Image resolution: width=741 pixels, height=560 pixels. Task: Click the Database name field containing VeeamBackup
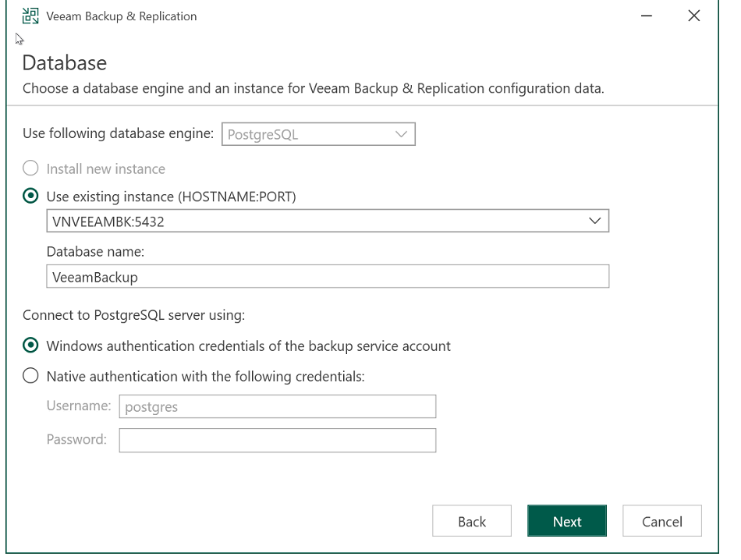coord(328,276)
